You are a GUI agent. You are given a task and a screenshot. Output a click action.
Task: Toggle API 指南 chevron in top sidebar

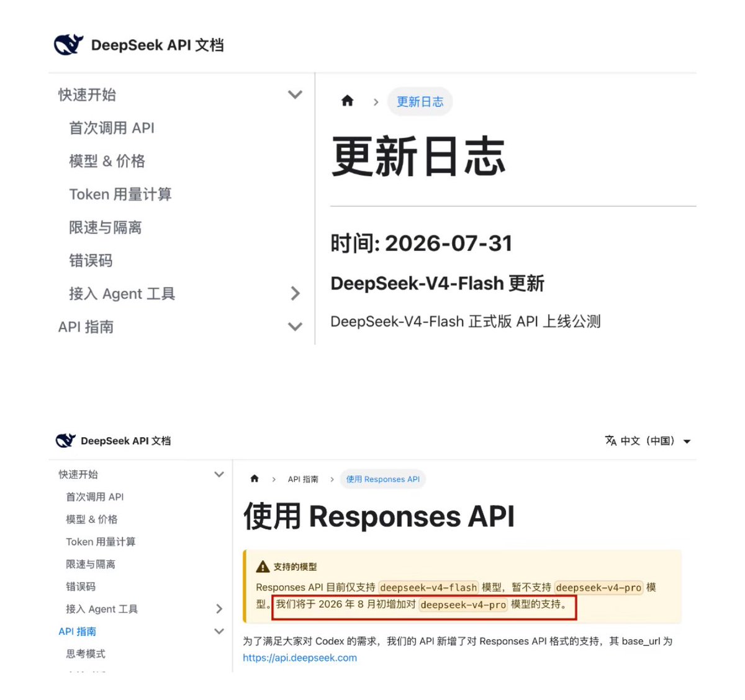(x=295, y=327)
